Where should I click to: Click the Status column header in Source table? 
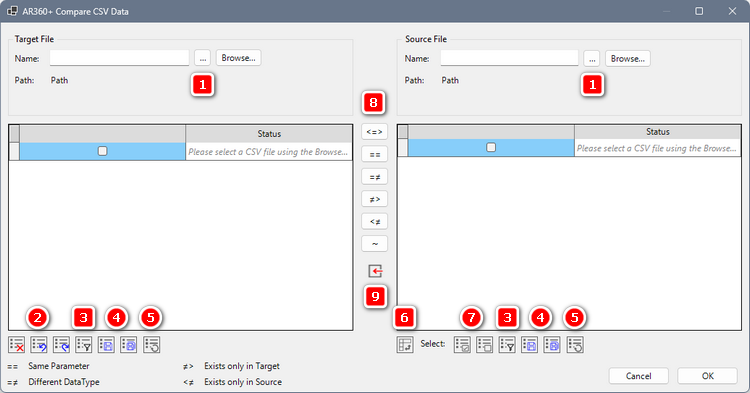click(x=658, y=131)
